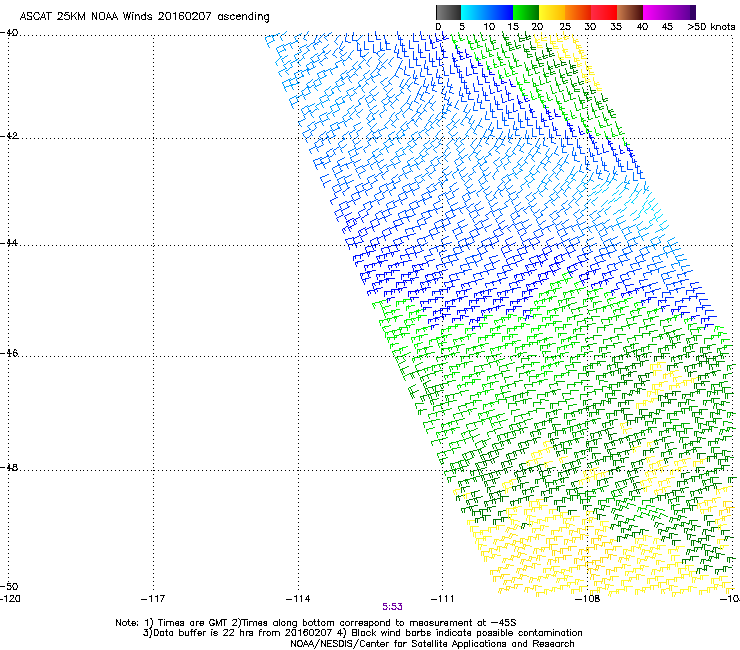Click the cyan 5-10 knots legend segment
This screenshot has width=740, height=650.
tap(473, 12)
